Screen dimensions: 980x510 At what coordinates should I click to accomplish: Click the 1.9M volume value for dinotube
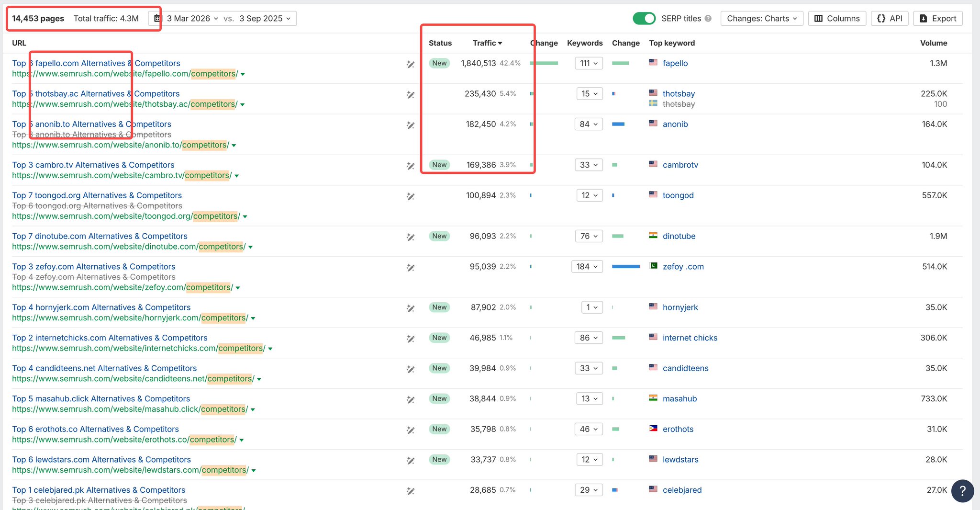tap(938, 236)
